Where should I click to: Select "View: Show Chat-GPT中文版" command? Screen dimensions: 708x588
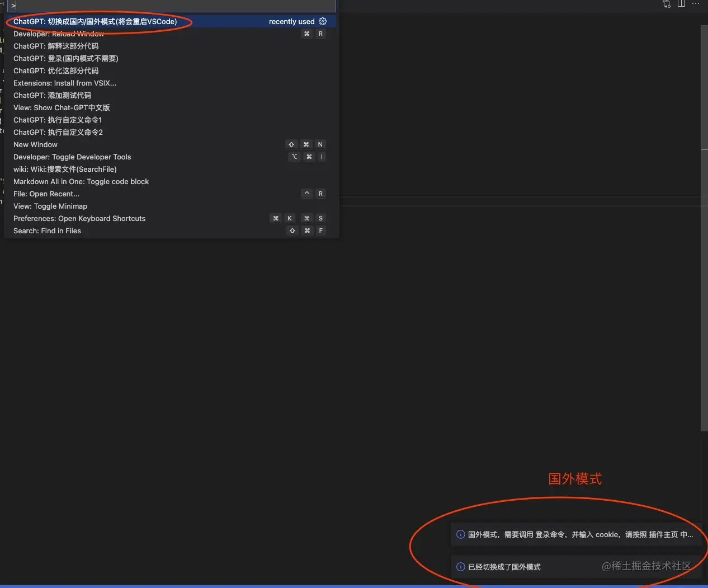click(x=62, y=107)
